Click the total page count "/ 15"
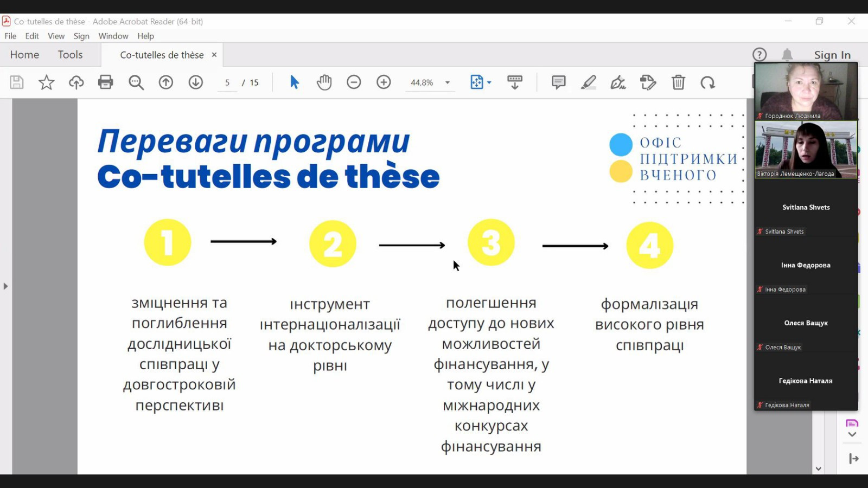 (x=251, y=82)
